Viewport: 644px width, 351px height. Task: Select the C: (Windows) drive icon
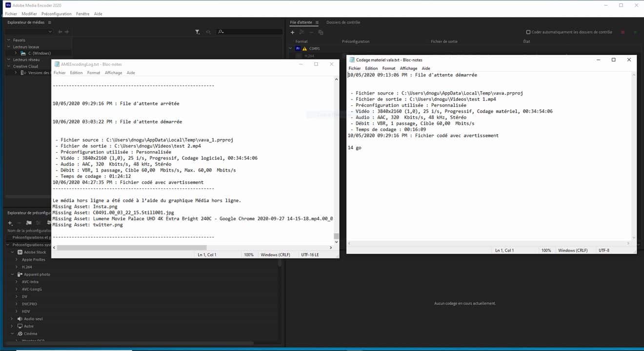(x=23, y=53)
